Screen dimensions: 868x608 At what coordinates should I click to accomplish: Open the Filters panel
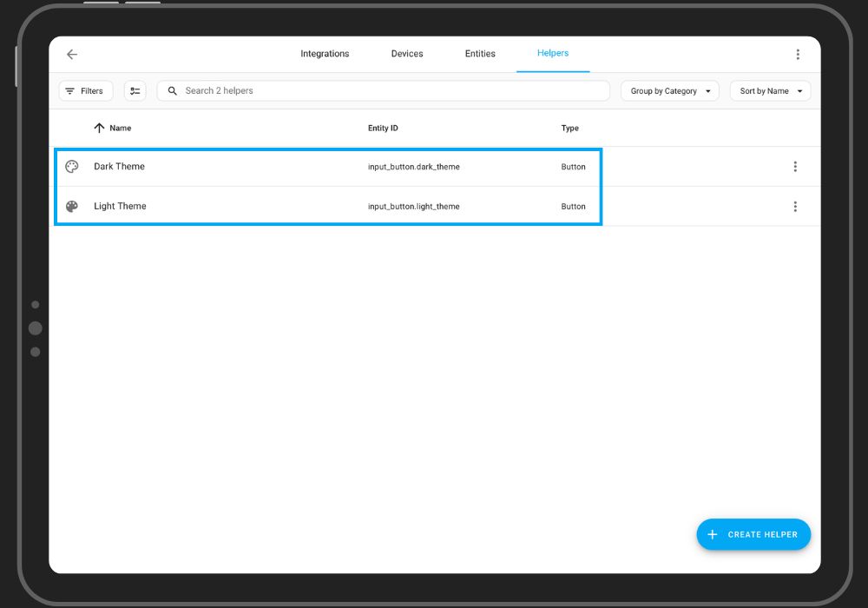pos(85,91)
